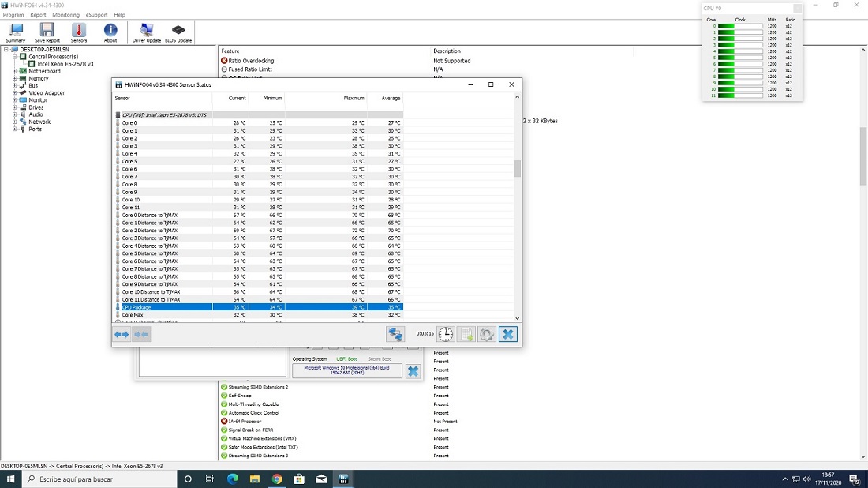Click the Maximum column header
The height and width of the screenshot is (488, 868).
point(354,99)
